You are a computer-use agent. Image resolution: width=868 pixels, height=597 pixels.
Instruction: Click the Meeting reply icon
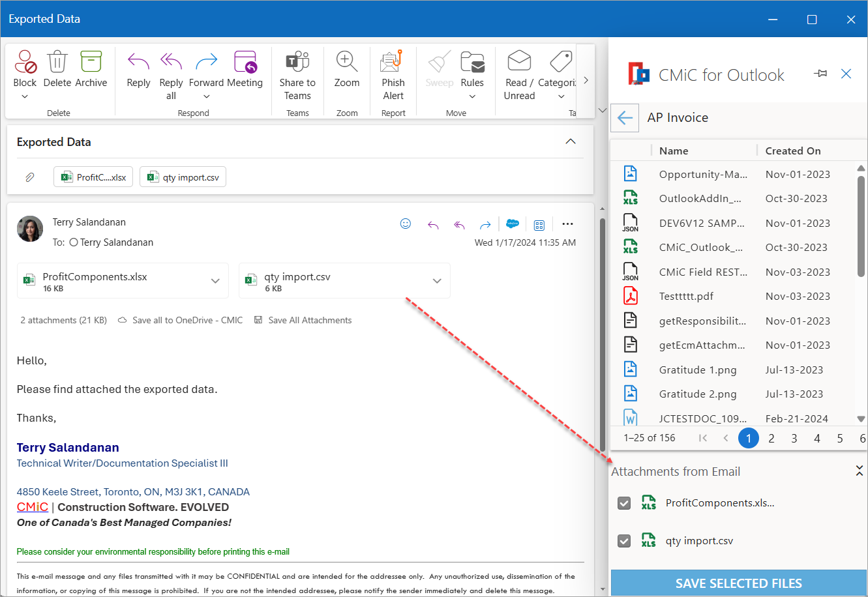tap(245, 62)
